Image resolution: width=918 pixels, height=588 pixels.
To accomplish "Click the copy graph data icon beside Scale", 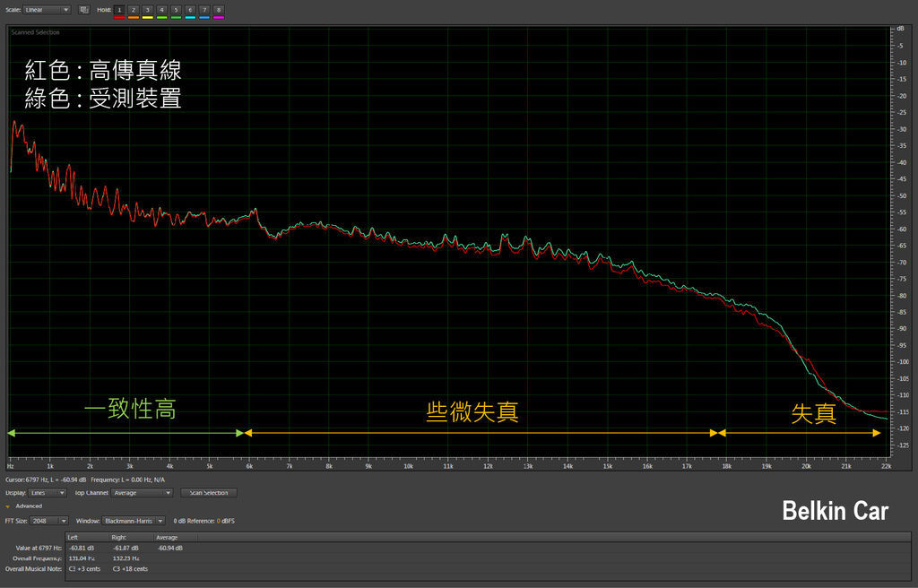I will click(84, 10).
